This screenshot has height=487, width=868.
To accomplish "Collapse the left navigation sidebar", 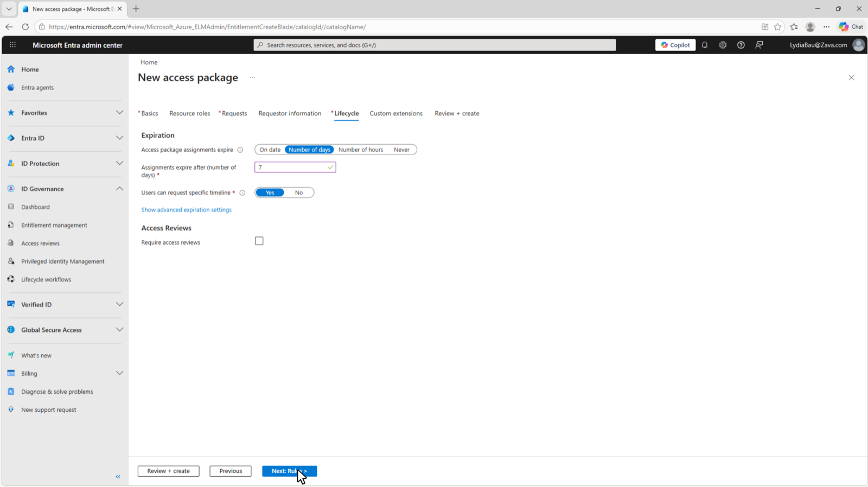I will click(x=118, y=477).
